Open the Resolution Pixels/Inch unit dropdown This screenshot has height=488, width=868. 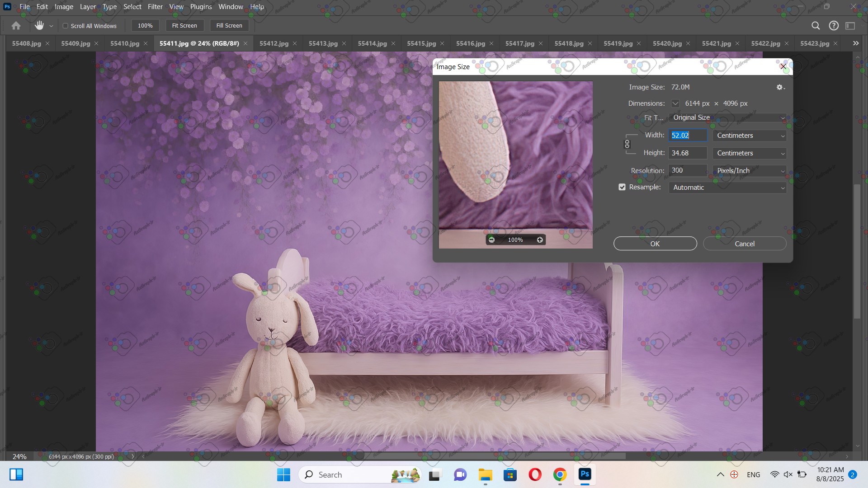750,171
